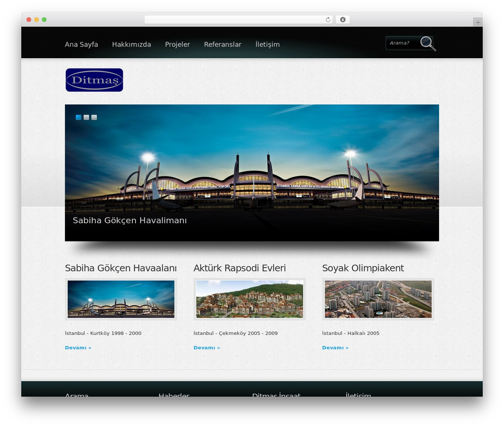Select the second slider indicator dot
This screenshot has height=427, width=504.
[86, 117]
